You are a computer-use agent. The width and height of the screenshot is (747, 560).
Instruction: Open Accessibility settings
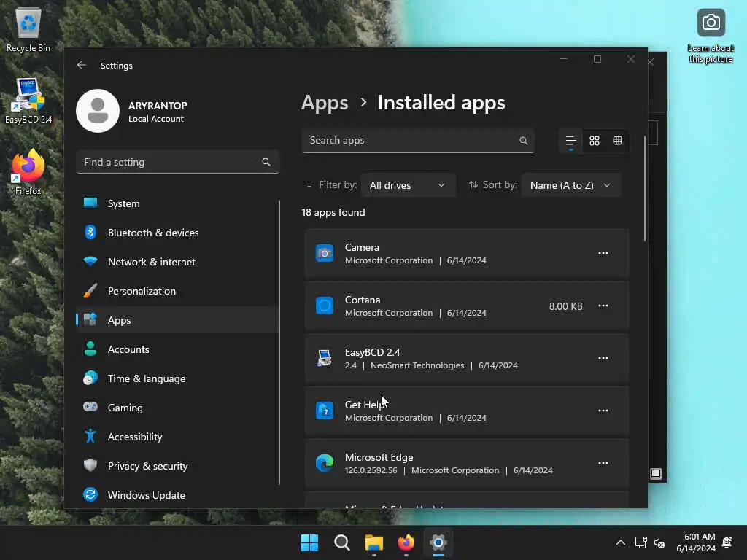(x=177, y=437)
